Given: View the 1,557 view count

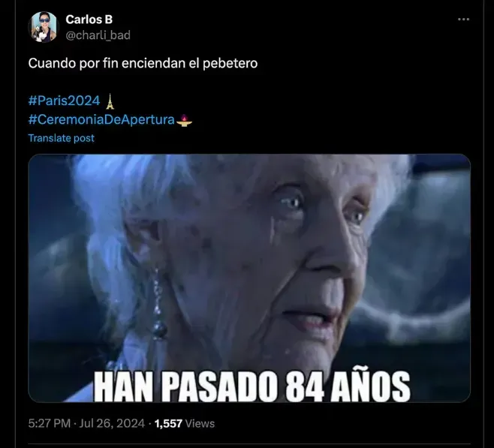Looking at the screenshot, I should 168,423.
